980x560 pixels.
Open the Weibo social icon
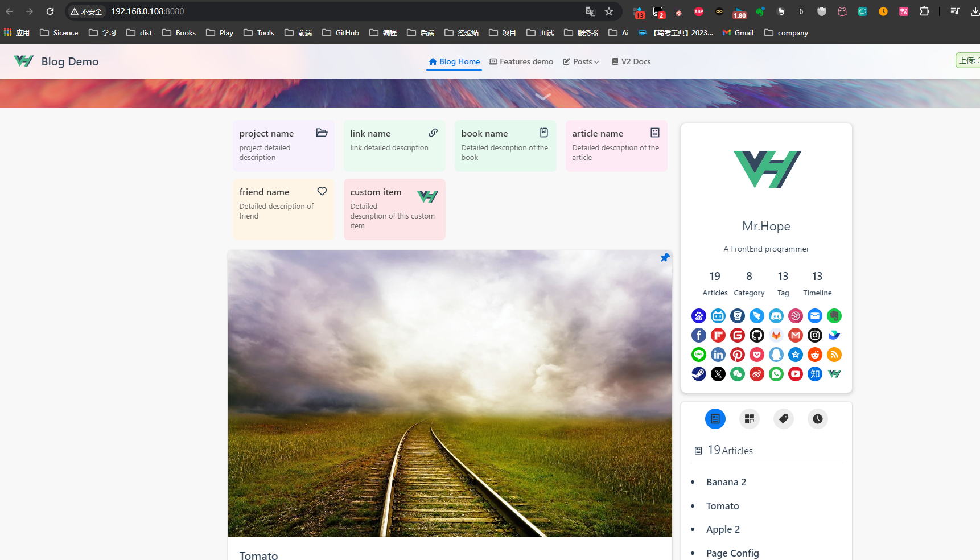point(757,374)
